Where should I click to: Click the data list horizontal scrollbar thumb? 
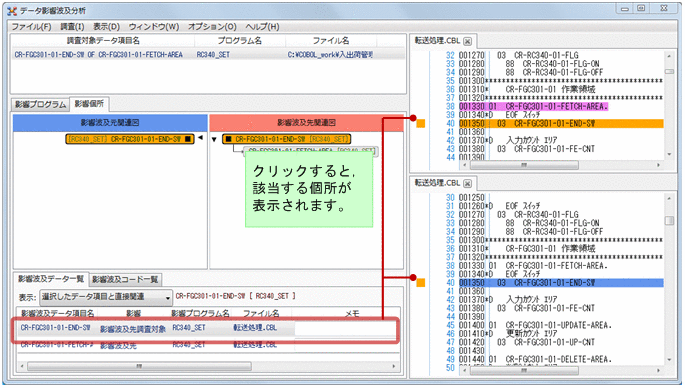(139, 366)
